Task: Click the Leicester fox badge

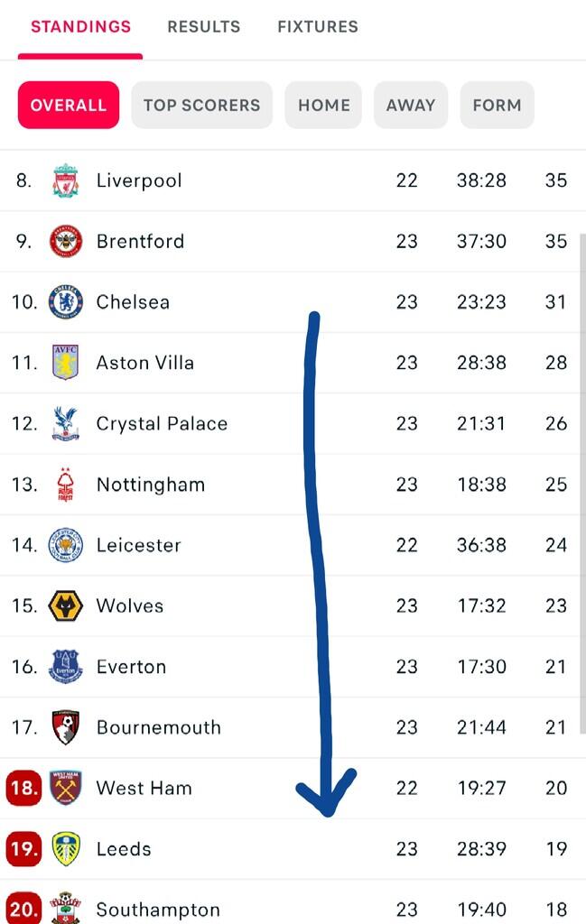Action: coord(65,545)
